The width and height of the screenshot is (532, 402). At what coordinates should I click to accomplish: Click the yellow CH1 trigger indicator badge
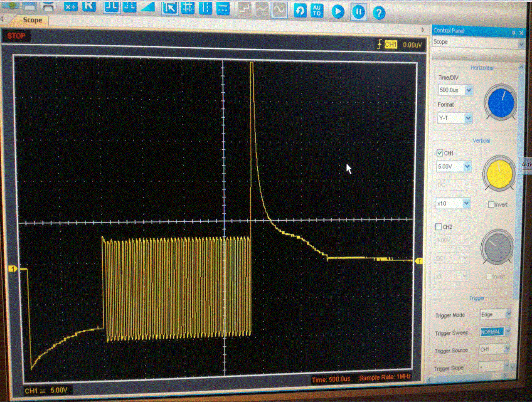(x=391, y=44)
